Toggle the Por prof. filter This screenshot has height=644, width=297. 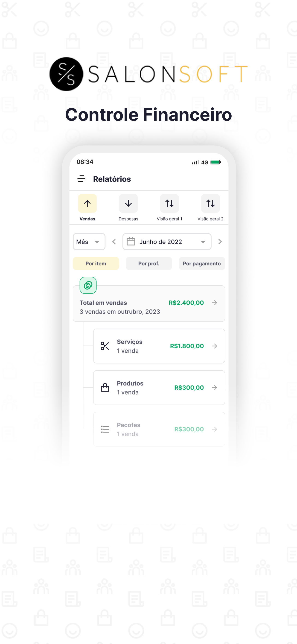tap(149, 263)
